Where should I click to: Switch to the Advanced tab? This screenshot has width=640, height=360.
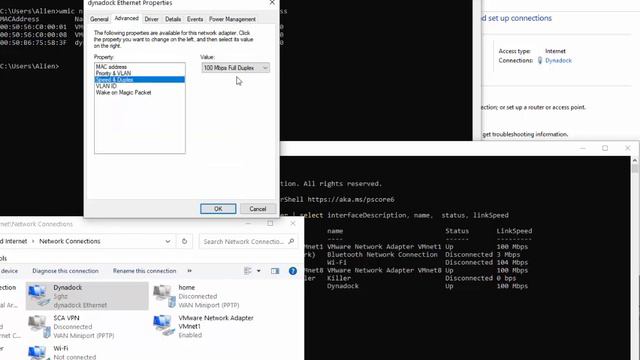(127, 18)
